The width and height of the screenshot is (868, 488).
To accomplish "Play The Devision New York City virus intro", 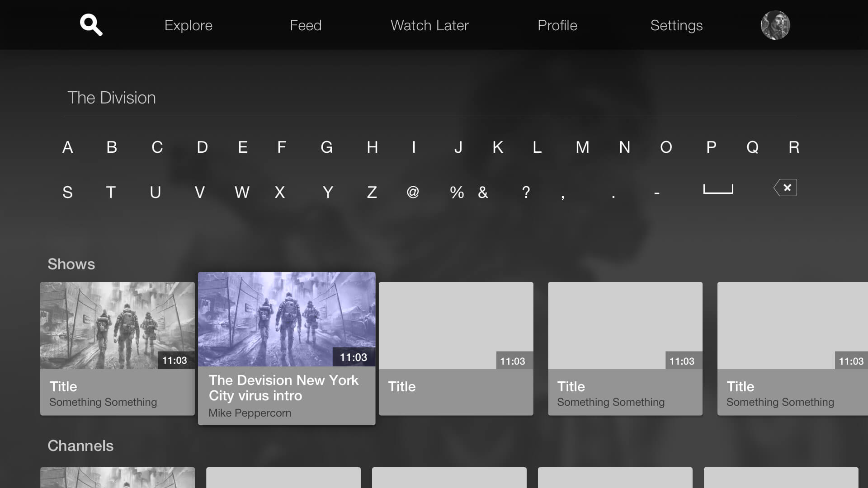I will pos(287,348).
